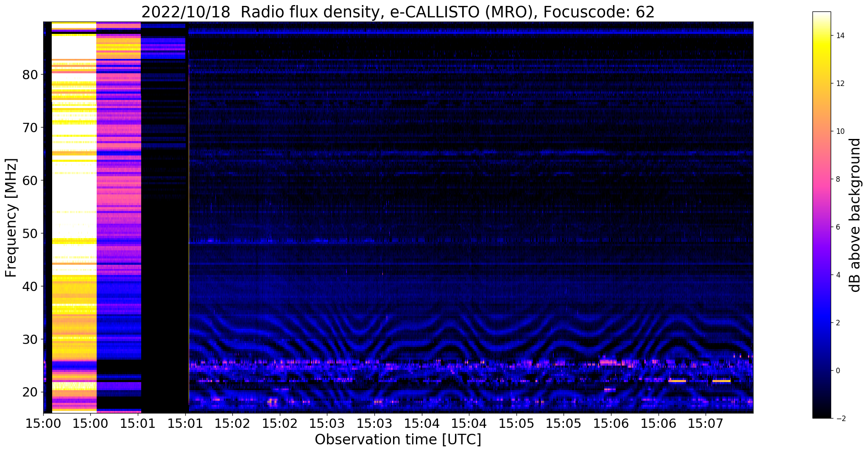
Task: Select the 50 tick on the frequency axis
Action: click(x=30, y=233)
